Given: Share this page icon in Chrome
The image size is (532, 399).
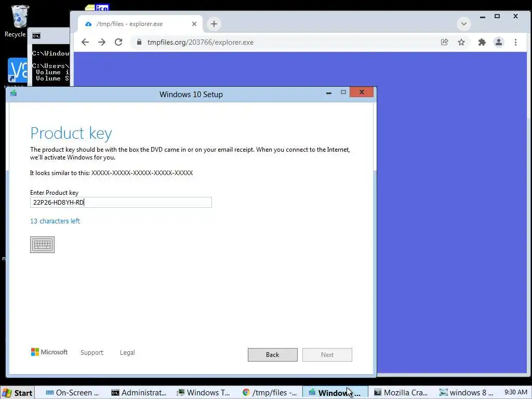Looking at the screenshot, I should coord(445,42).
